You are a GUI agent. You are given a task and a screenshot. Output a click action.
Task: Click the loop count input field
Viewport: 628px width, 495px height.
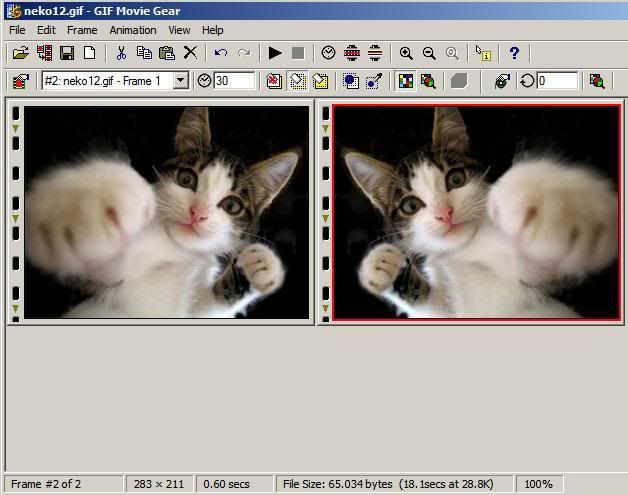click(557, 81)
